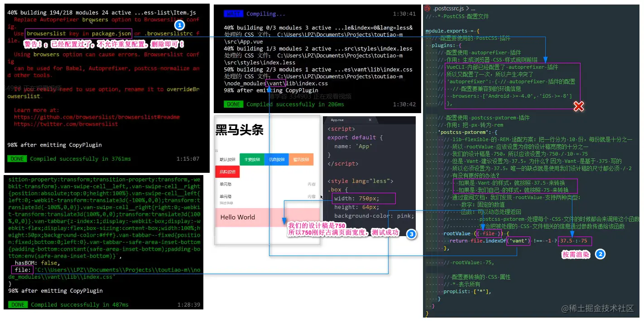Click the green DONE badge at 1:15:07

[17, 159]
